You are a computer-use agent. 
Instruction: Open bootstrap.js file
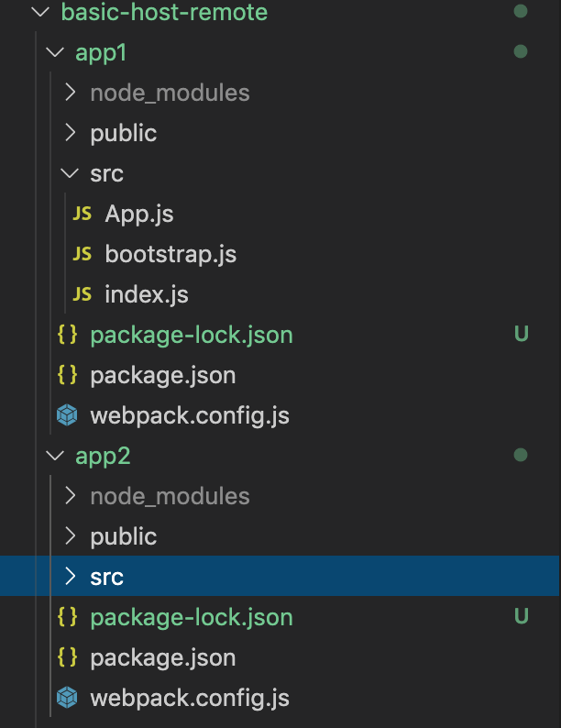(x=170, y=255)
